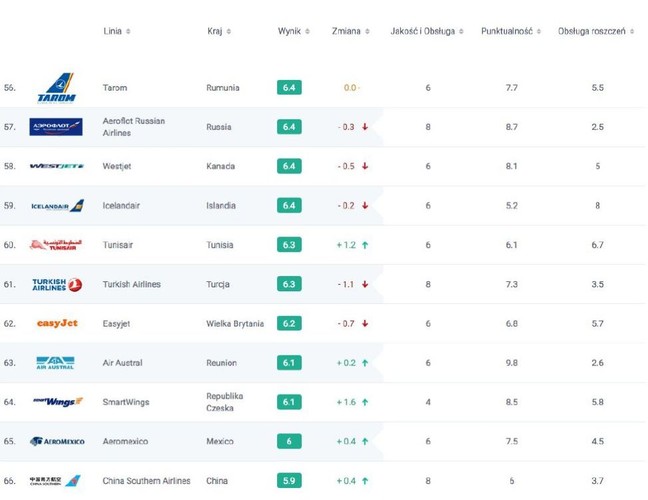Click the easyJet orange logo
The width and height of the screenshot is (648, 500).
click(57, 323)
